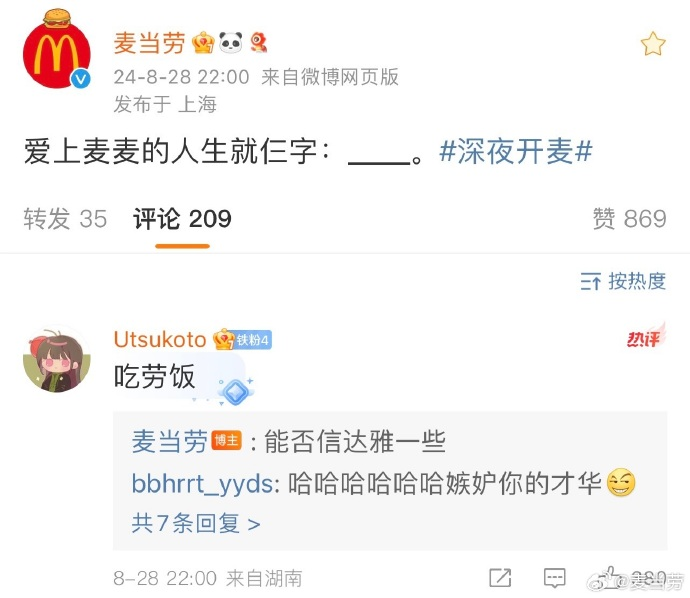Open bbhrrt_yyds user profile link

tap(203, 484)
